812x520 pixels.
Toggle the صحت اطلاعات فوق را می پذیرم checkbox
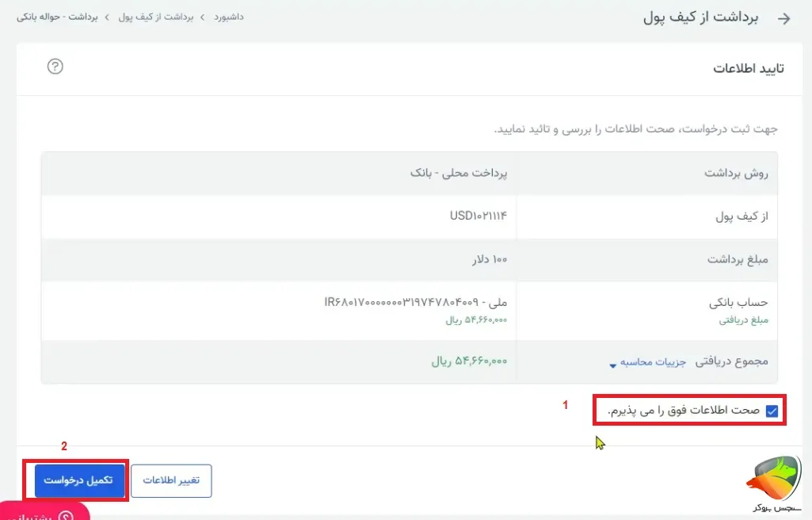pyautogui.click(x=772, y=411)
